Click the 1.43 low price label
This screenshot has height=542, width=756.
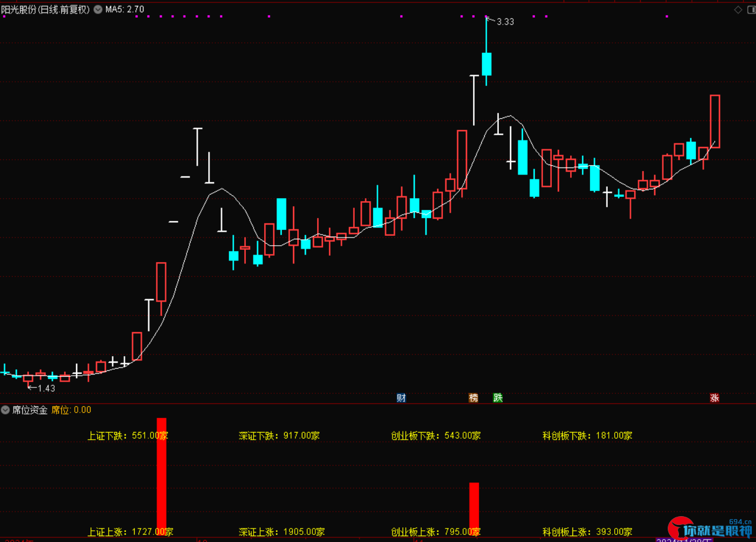coord(46,388)
